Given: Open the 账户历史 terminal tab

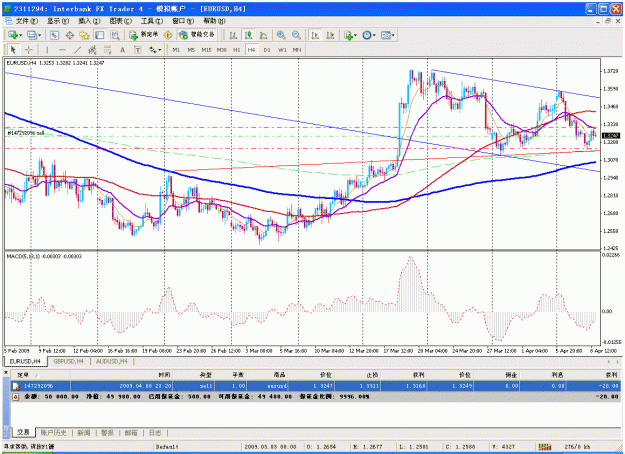Looking at the screenshot, I should 54,432.
